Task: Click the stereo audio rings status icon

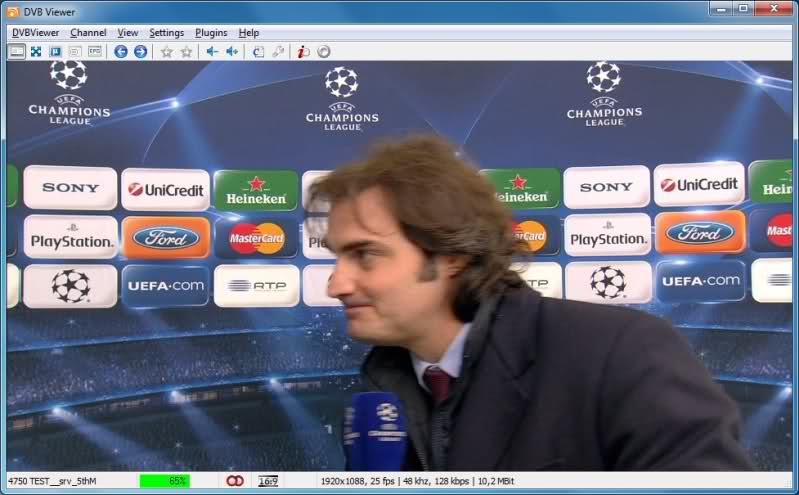Action: [234, 481]
